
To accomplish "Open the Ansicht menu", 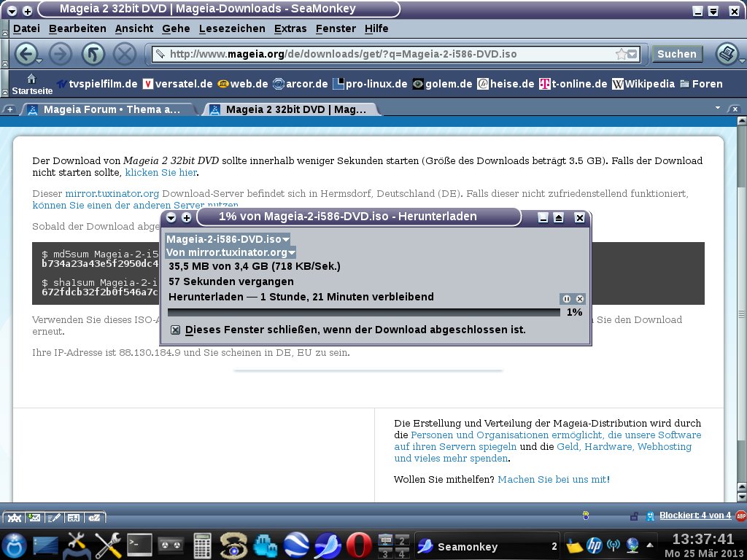I will [134, 28].
